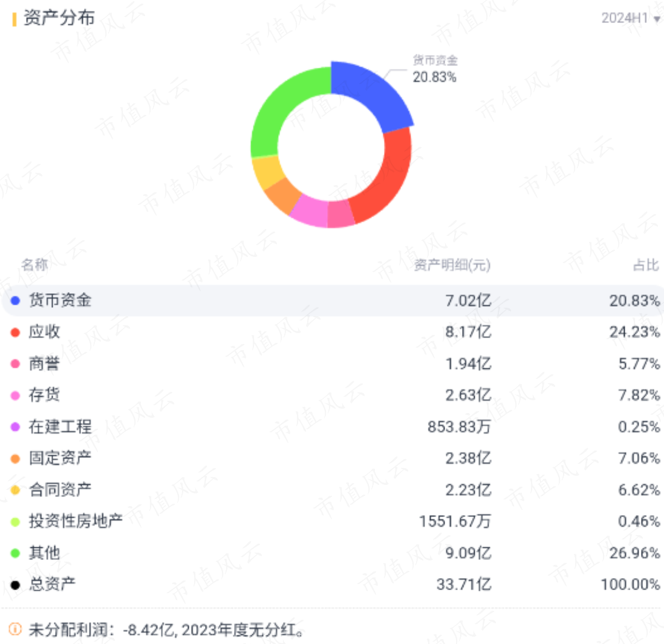
Task: Click the blue dot beside 货币资金
Action: (x=15, y=301)
